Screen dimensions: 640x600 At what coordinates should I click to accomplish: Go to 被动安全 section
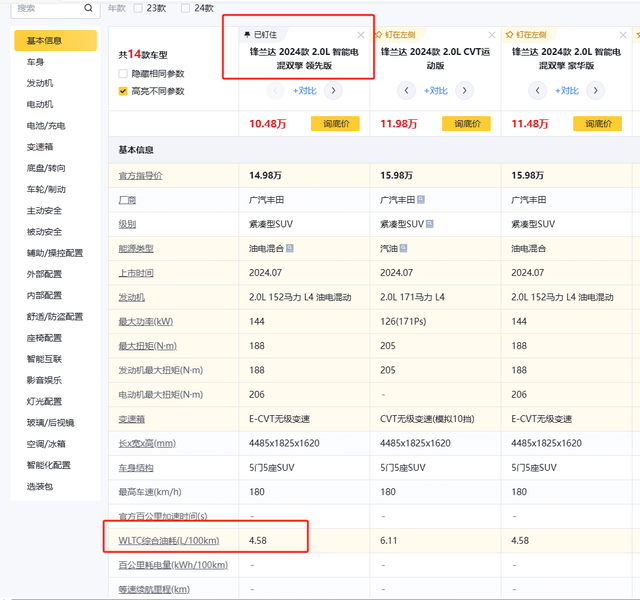(44, 232)
